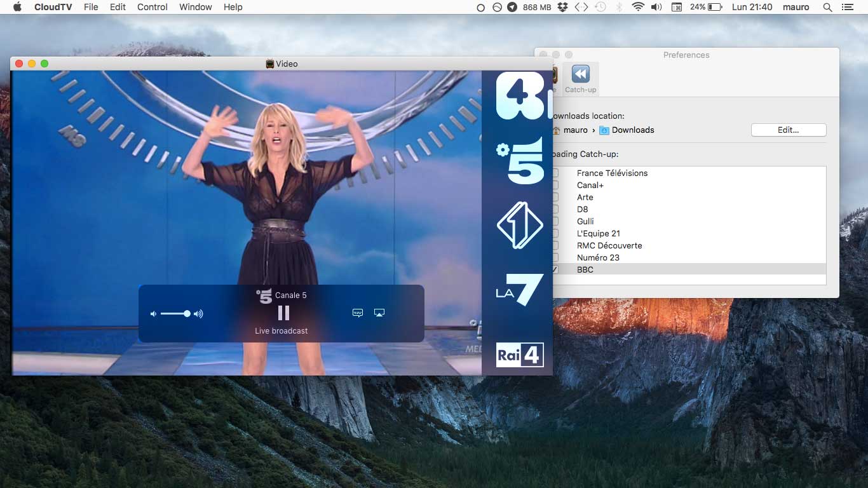Click the AirPlay icon in player controls

pyautogui.click(x=379, y=313)
